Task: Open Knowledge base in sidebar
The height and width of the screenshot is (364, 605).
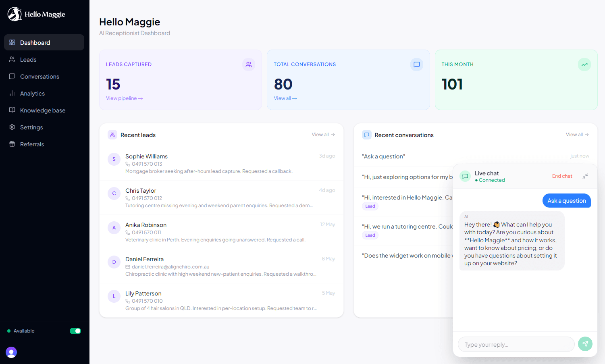Action: click(x=44, y=110)
